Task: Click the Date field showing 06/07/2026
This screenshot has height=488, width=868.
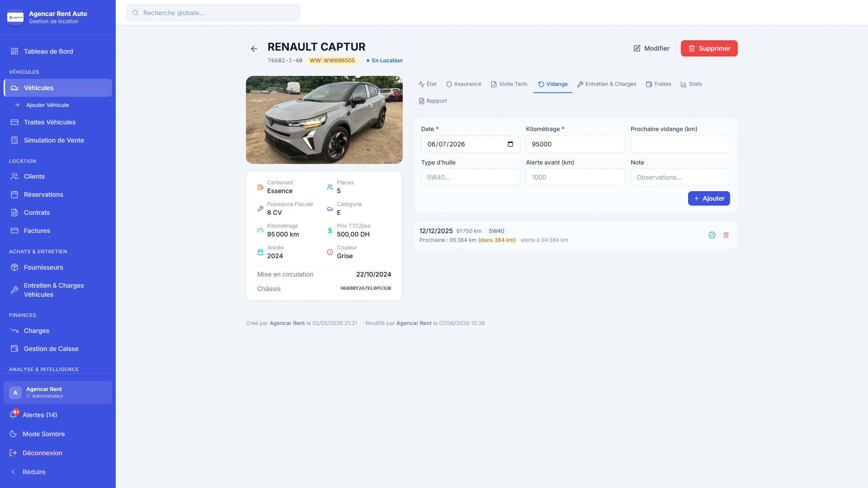Action: [470, 144]
